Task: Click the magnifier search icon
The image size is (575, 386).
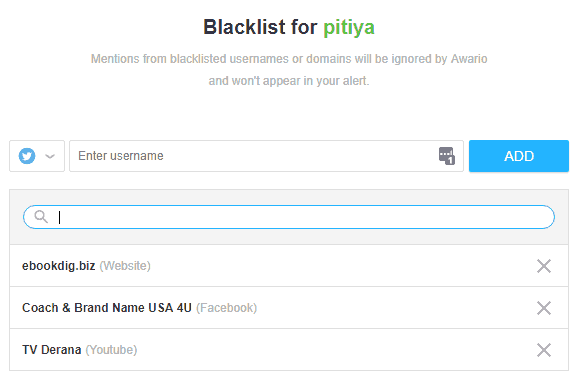Action: click(x=41, y=217)
